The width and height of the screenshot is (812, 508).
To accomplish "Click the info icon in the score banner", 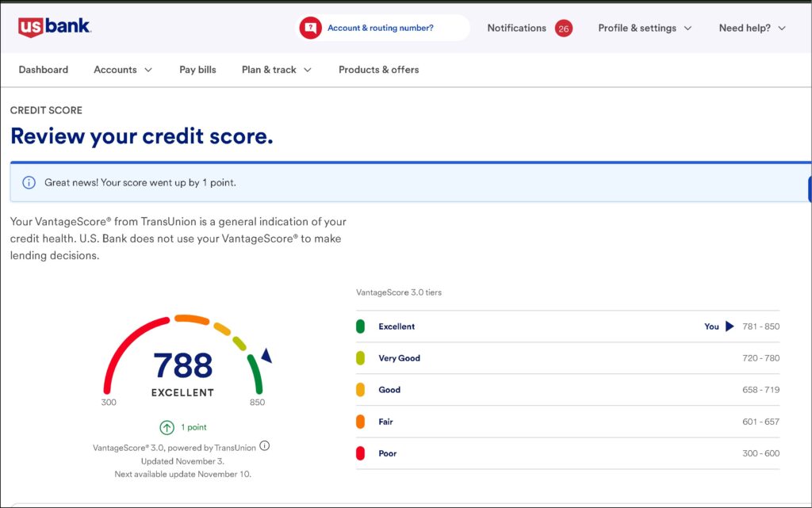I will (29, 182).
